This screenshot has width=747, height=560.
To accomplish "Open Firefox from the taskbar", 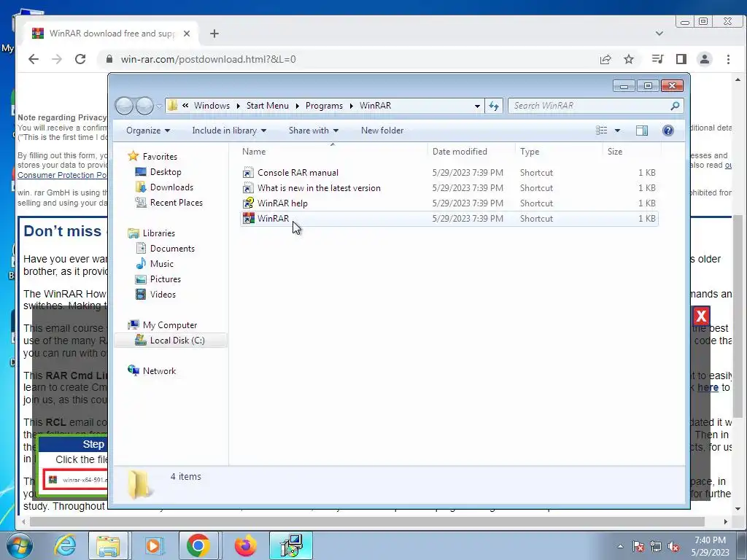I will (x=245, y=545).
